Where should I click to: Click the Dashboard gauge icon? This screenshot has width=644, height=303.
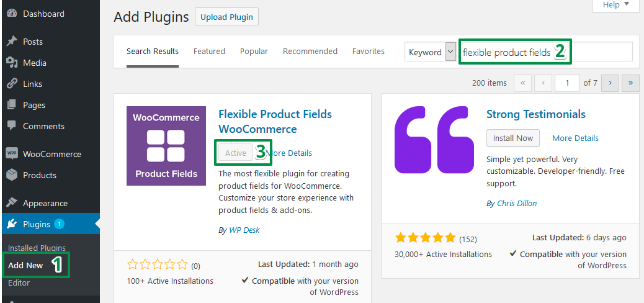click(x=12, y=14)
